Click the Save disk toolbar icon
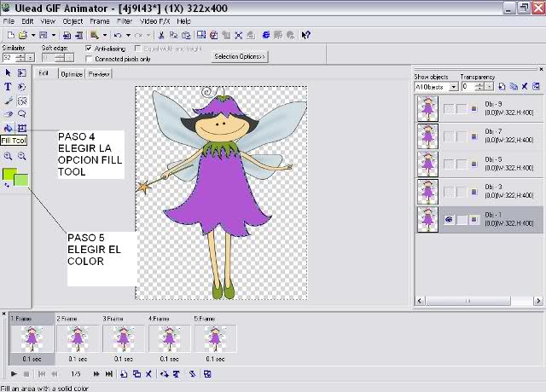 pos(44,35)
